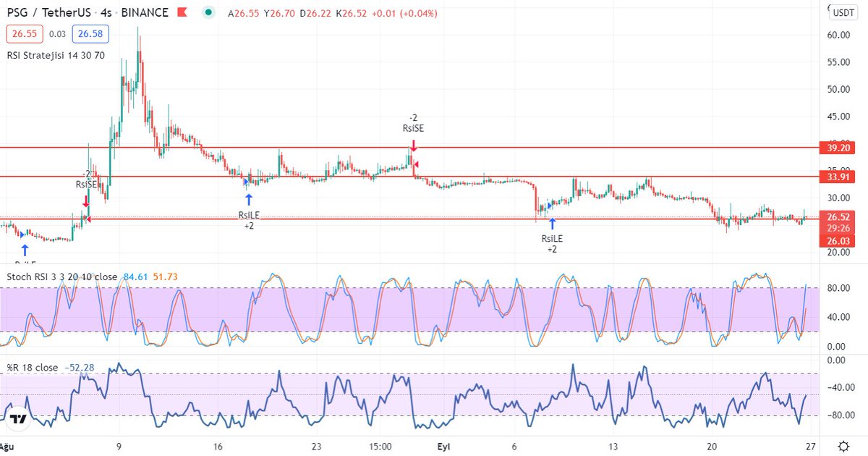Click 60.00 on price scale

[x=838, y=35]
